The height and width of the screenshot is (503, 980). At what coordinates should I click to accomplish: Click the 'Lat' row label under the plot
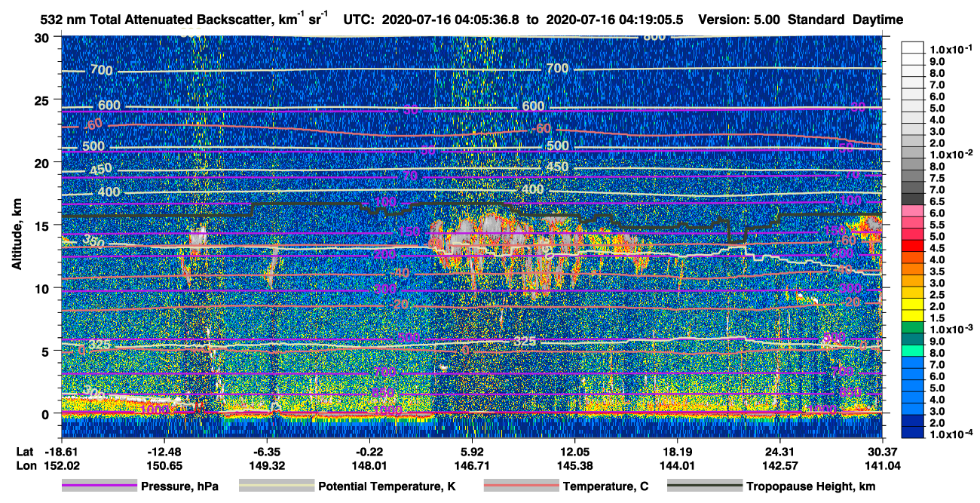[x=24, y=452]
